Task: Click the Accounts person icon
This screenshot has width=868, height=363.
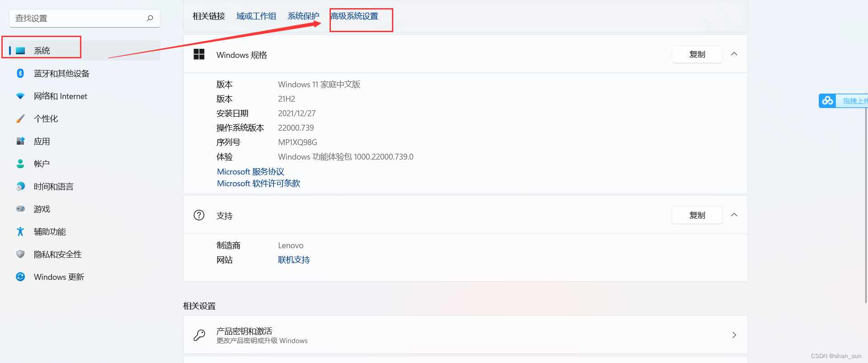Action: pos(20,164)
